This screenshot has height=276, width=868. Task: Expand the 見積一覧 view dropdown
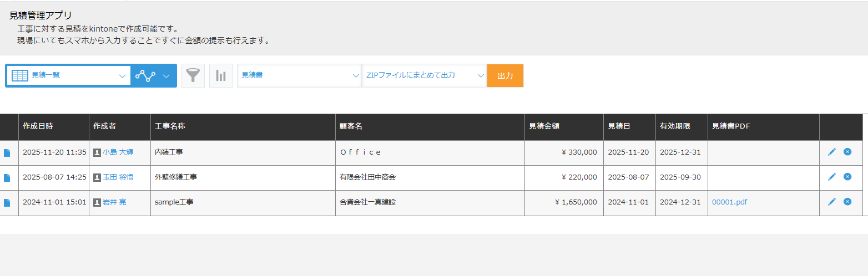[69, 76]
